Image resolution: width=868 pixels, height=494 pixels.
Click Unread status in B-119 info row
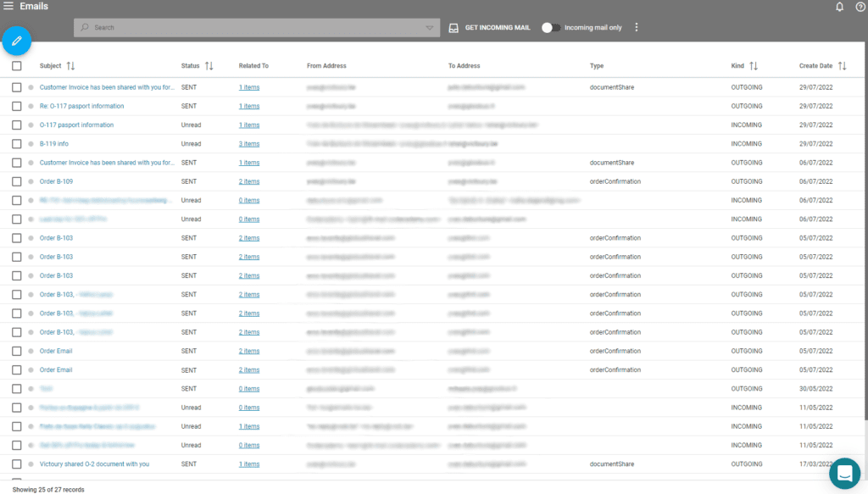[x=191, y=144]
